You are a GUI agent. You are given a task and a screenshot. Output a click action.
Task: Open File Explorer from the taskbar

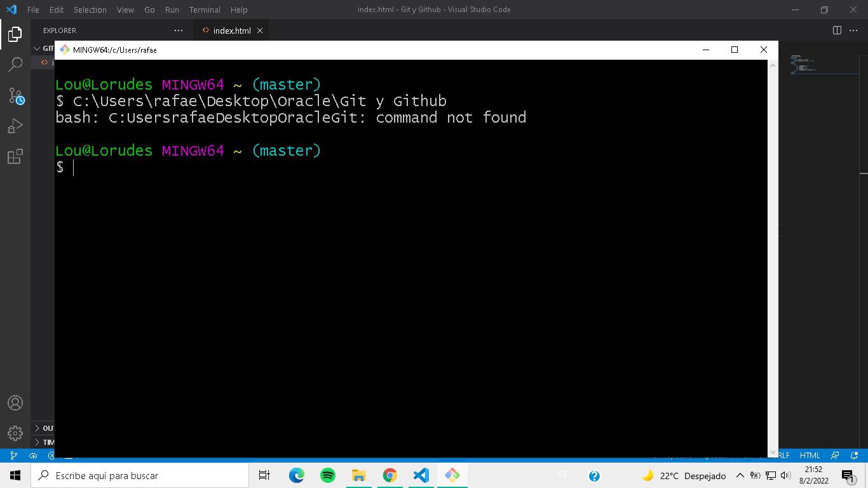coord(359,475)
